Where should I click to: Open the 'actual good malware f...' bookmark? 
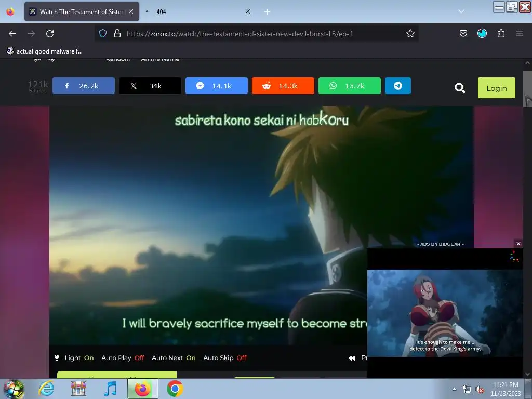point(45,51)
